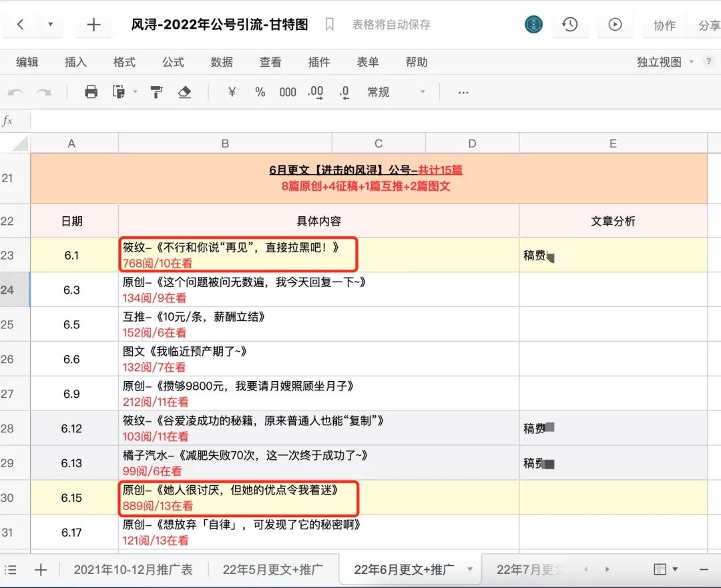Click the thousands separator 000 icon
The width and height of the screenshot is (721, 588).
287,92
